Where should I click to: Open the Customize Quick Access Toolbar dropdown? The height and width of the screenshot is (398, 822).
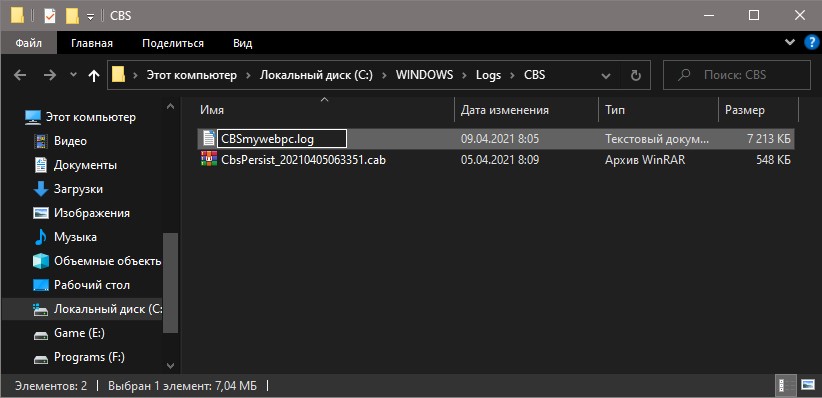click(x=90, y=17)
